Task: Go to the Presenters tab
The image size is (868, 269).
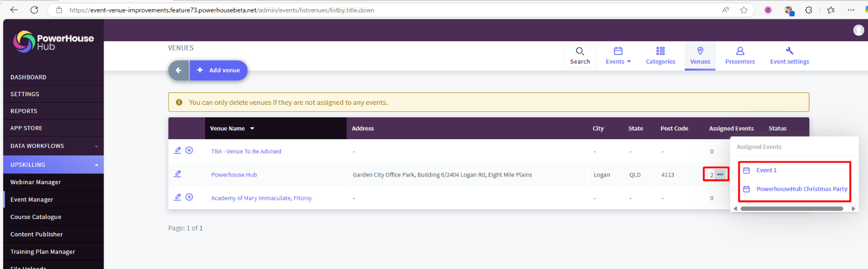Action: pos(740,56)
